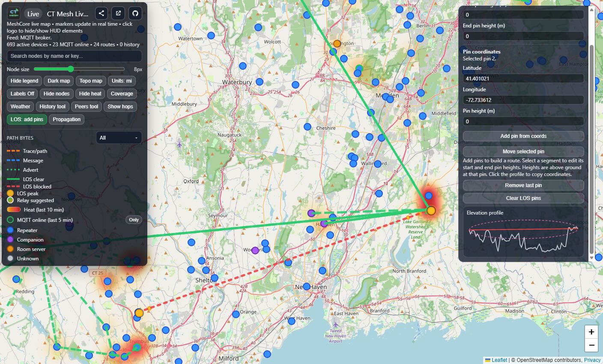Zoom in with the plus button
The image size is (603, 364).
pyautogui.click(x=591, y=332)
